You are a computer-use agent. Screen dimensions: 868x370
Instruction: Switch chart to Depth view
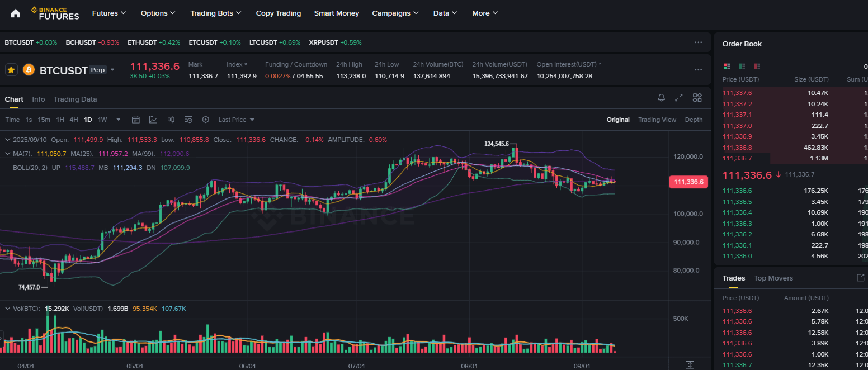694,120
